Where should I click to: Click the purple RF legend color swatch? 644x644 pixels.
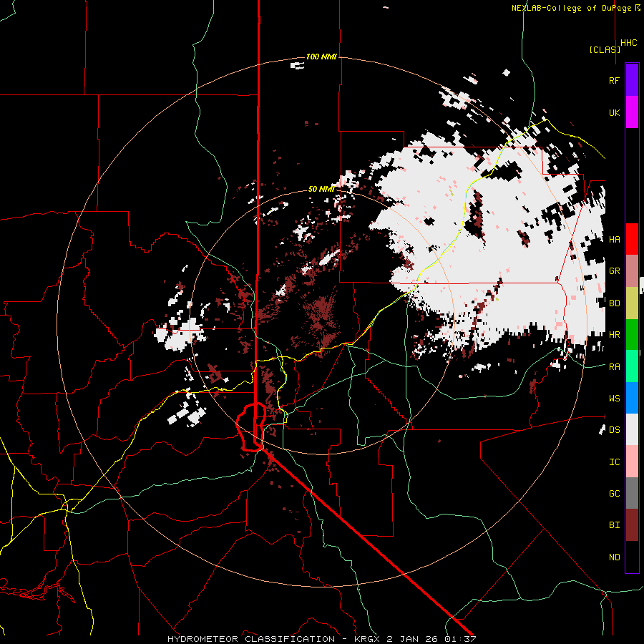[632, 80]
